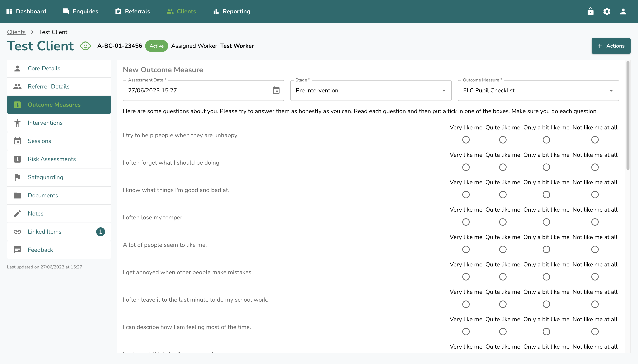Open the Outcome Measure dropdown
This screenshot has height=364, width=638.
pyautogui.click(x=538, y=91)
